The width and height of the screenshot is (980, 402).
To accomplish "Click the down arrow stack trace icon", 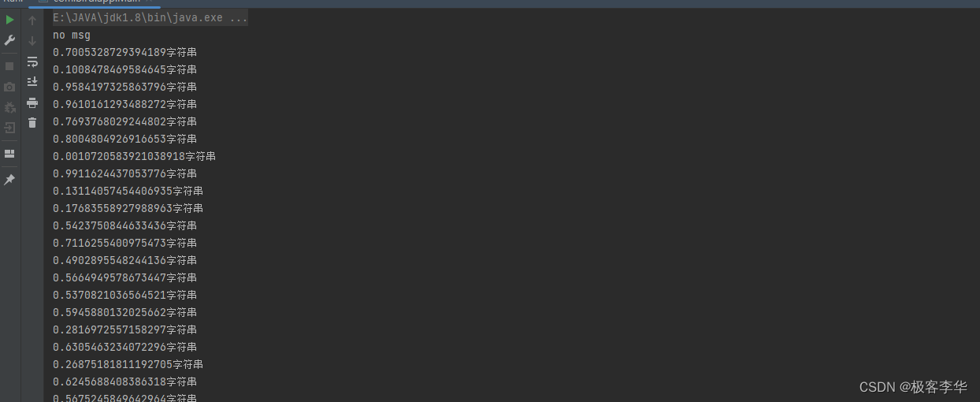I will (32, 41).
